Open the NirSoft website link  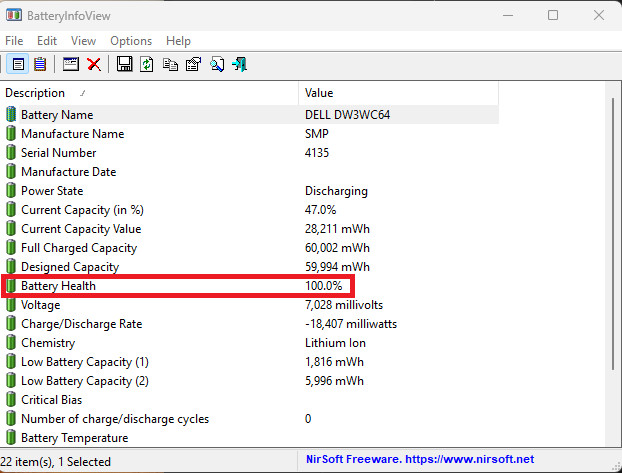point(420,459)
